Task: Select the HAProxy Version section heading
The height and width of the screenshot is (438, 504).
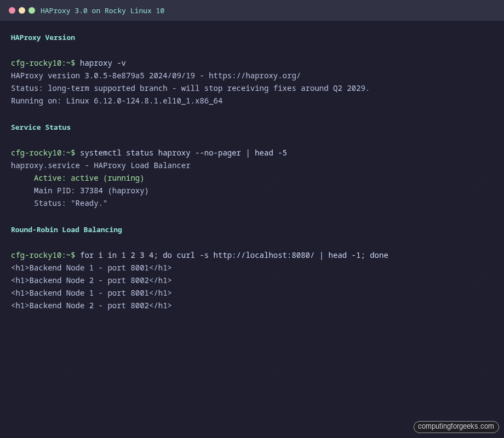Action: 43,37
